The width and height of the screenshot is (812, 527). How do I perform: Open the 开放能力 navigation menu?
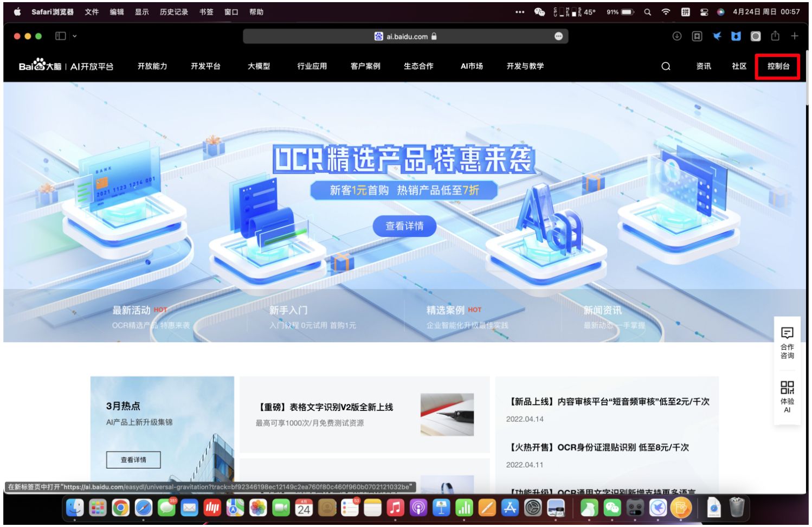pos(152,66)
